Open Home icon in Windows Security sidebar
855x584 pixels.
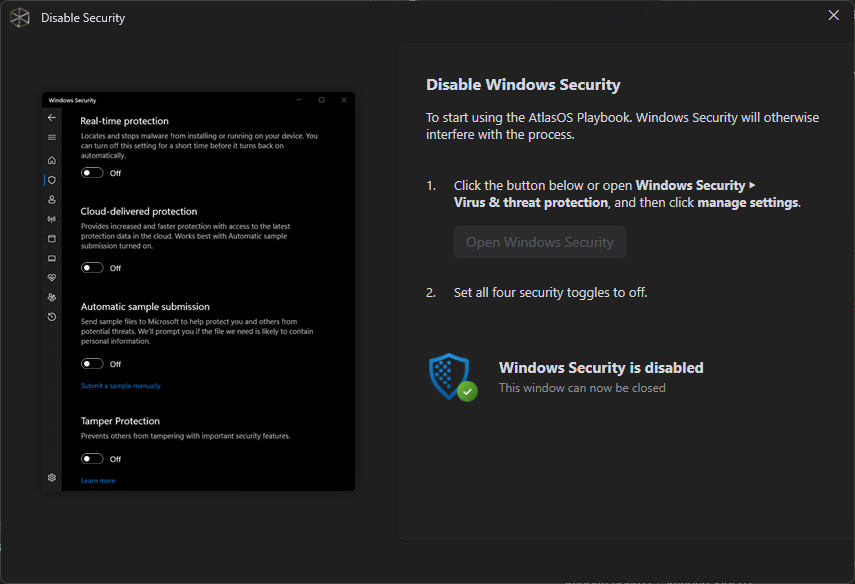(x=52, y=160)
